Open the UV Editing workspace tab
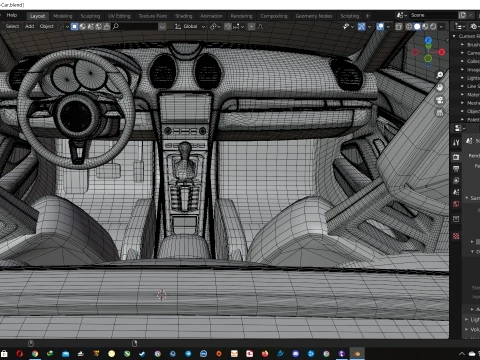This screenshot has width=480, height=360. pos(119,16)
